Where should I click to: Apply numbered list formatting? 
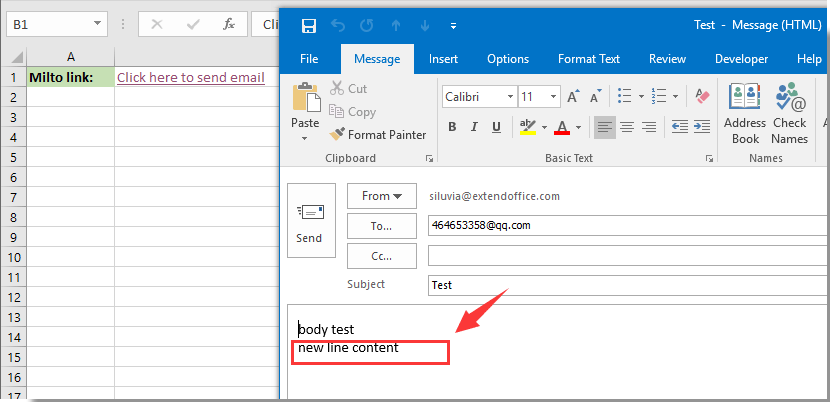coord(660,96)
